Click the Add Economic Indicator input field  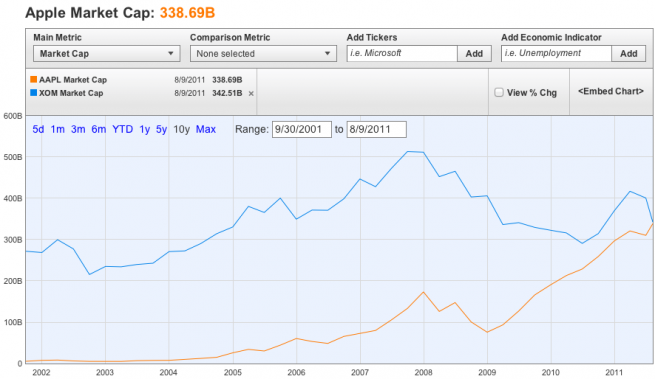(x=556, y=53)
